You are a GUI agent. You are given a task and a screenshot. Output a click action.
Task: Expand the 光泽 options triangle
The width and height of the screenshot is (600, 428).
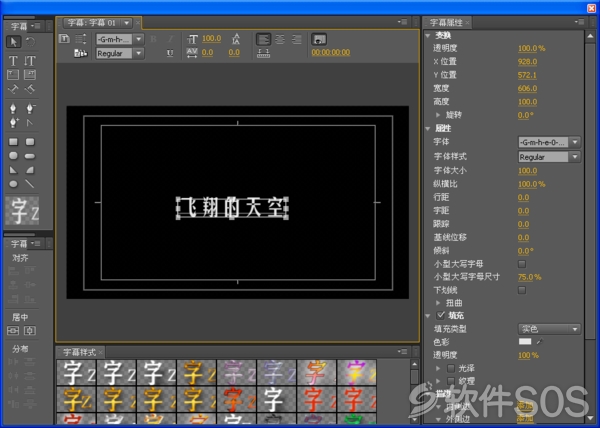click(x=439, y=368)
